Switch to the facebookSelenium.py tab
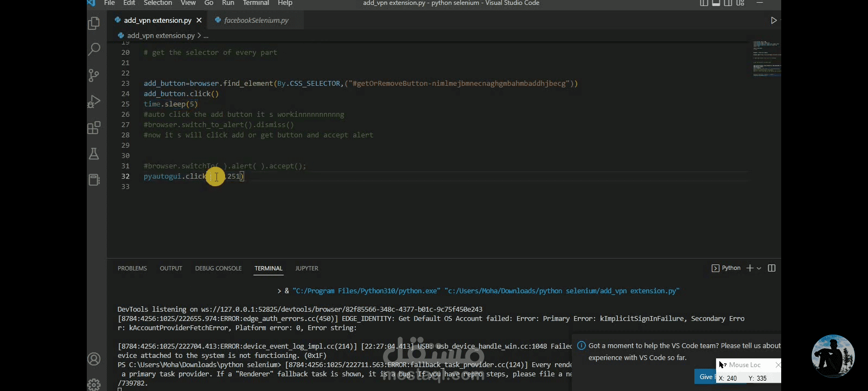868x391 pixels. (256, 20)
